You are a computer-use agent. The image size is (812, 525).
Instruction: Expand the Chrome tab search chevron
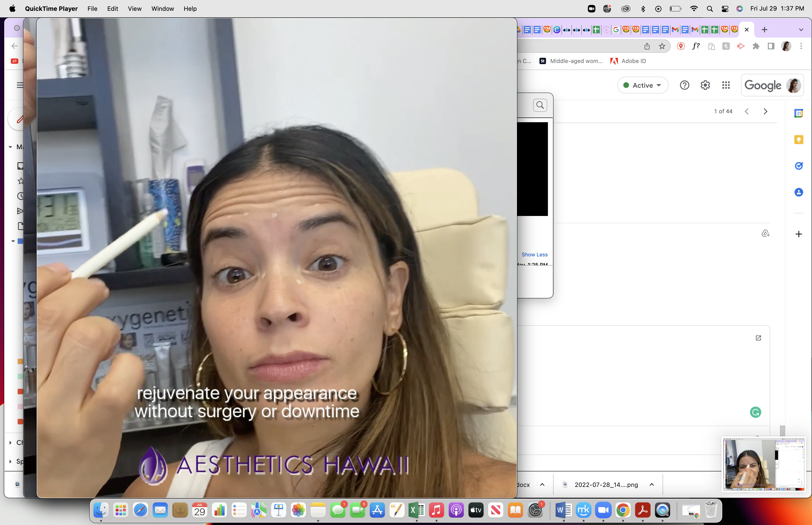pos(801,30)
